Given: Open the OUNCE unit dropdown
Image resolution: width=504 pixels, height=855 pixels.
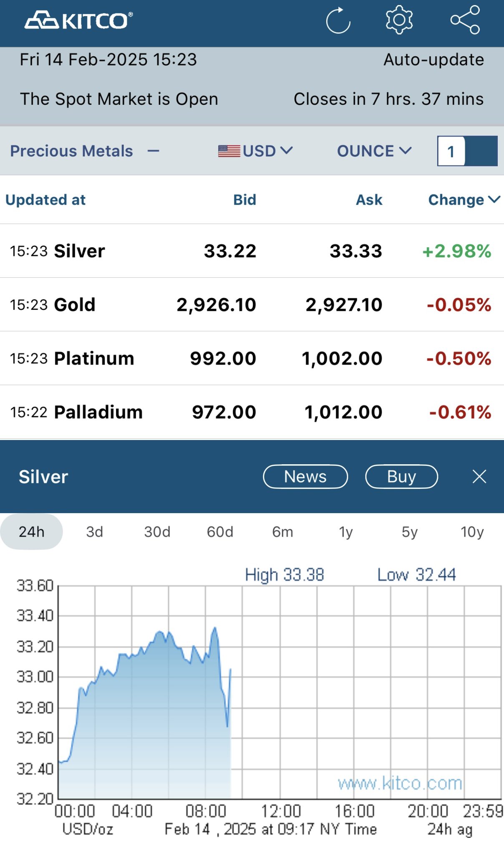Looking at the screenshot, I should [374, 151].
